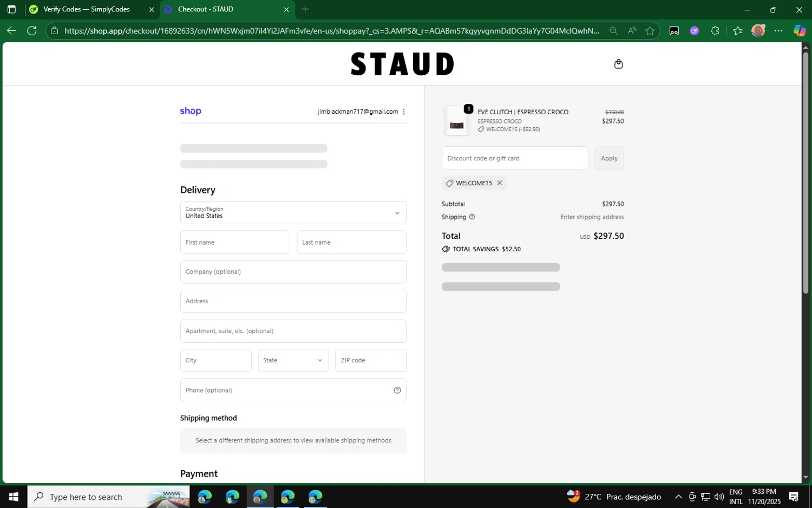Open the notification center icon

[x=794, y=497]
